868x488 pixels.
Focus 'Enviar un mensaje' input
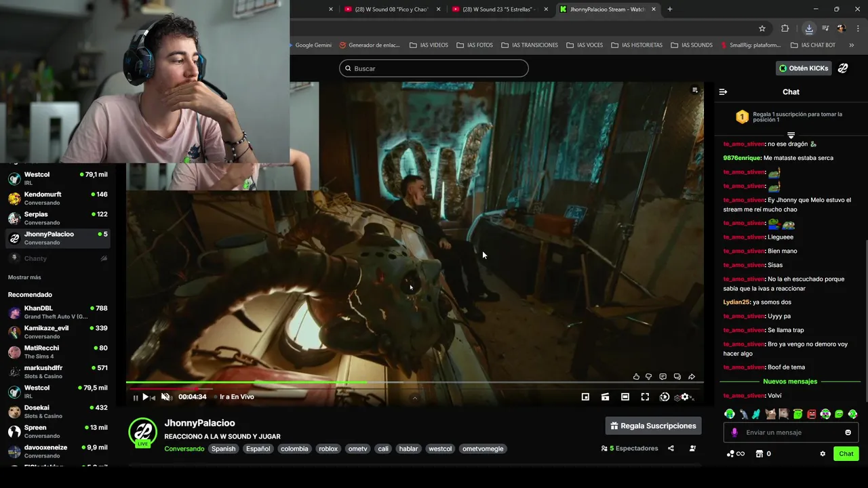pyautogui.click(x=791, y=432)
